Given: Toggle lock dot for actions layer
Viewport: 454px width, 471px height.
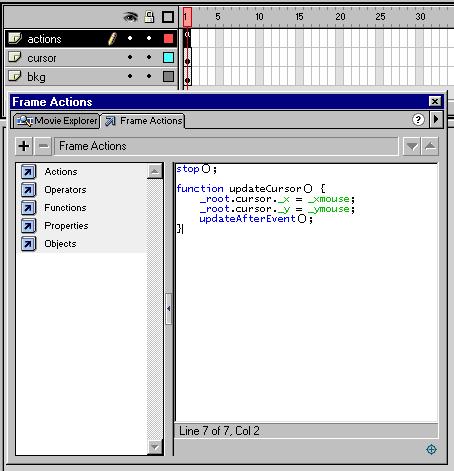Looking at the screenshot, I should point(149,38).
